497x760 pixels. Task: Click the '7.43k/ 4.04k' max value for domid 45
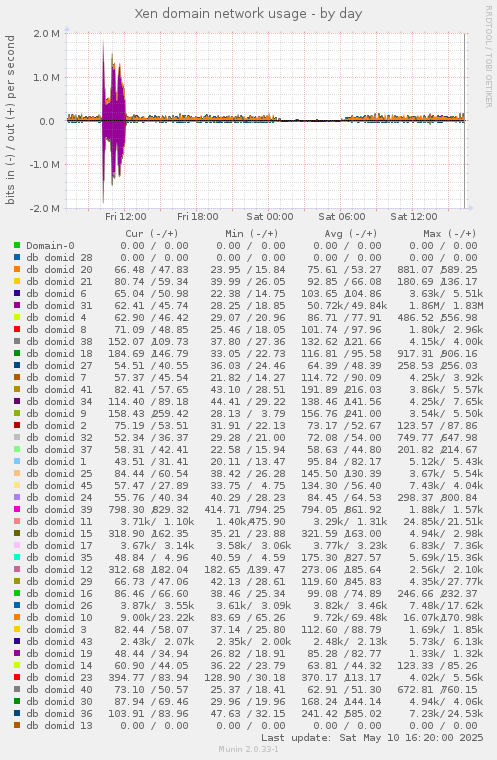(446, 486)
